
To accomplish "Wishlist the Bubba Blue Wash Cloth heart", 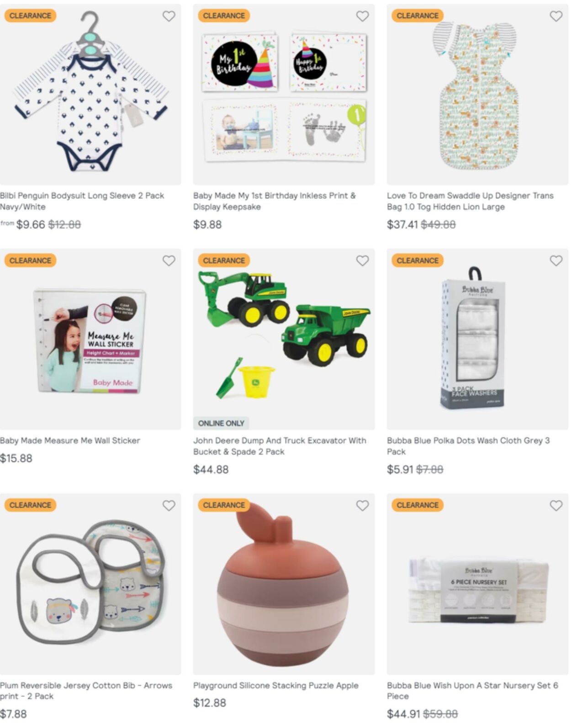I will coord(556,261).
